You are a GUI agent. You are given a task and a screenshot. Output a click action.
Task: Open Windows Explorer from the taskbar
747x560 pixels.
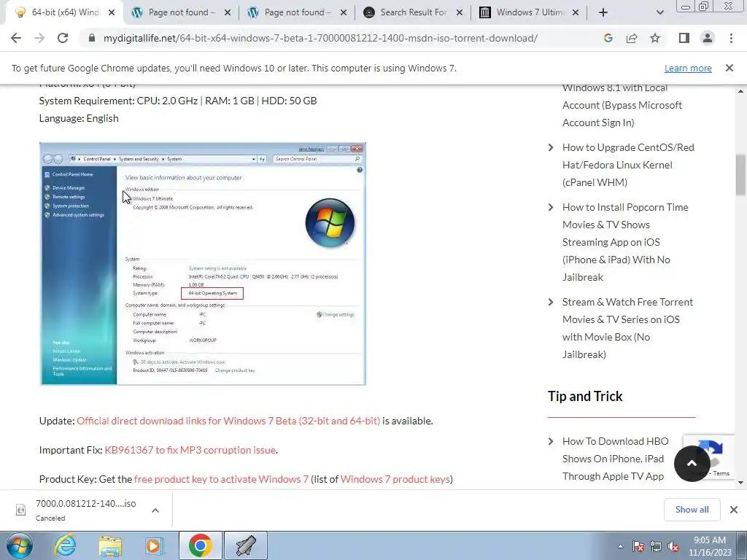110,545
